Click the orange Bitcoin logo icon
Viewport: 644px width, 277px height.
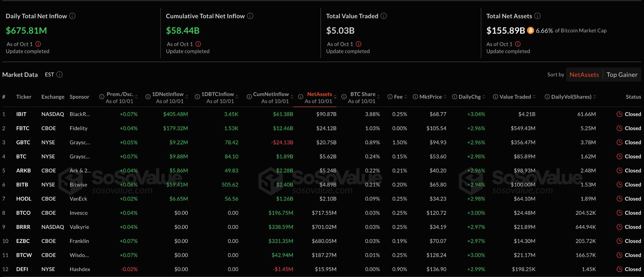(x=530, y=30)
